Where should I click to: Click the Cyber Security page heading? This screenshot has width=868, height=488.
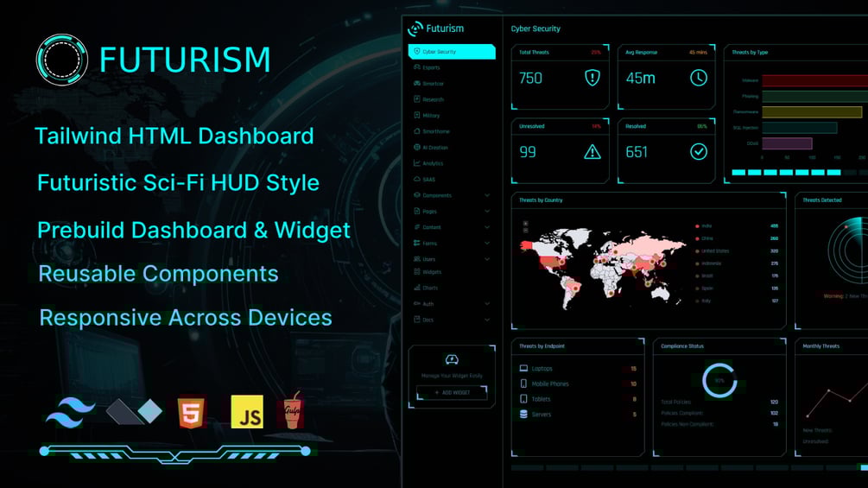point(535,29)
